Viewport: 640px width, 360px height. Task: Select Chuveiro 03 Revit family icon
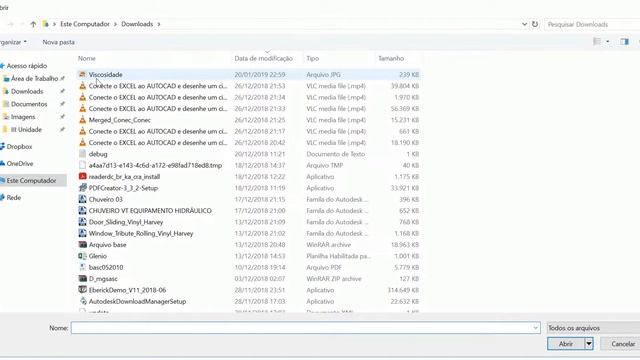pos(82,199)
